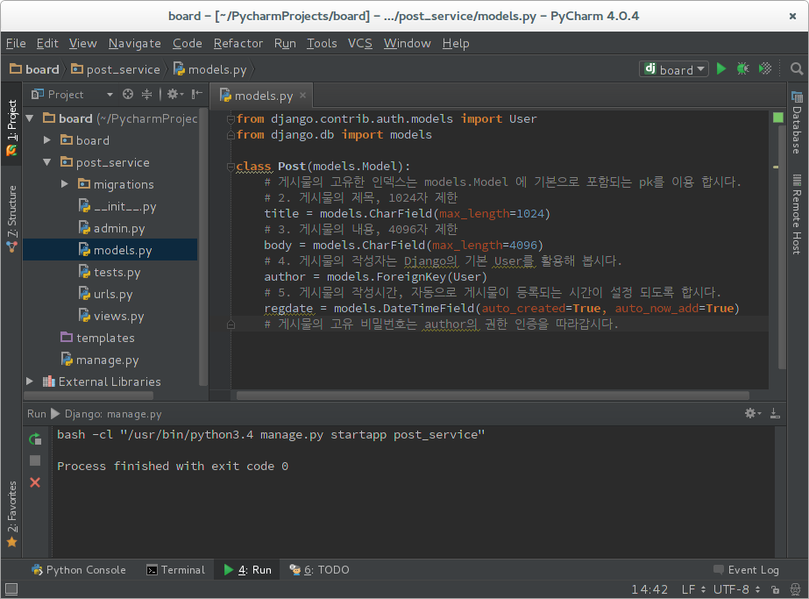Click the Scroll from Source target icon

pyautogui.click(x=128, y=94)
